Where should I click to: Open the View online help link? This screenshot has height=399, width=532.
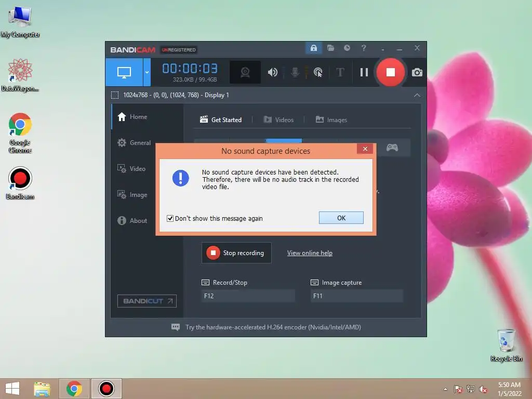click(310, 253)
